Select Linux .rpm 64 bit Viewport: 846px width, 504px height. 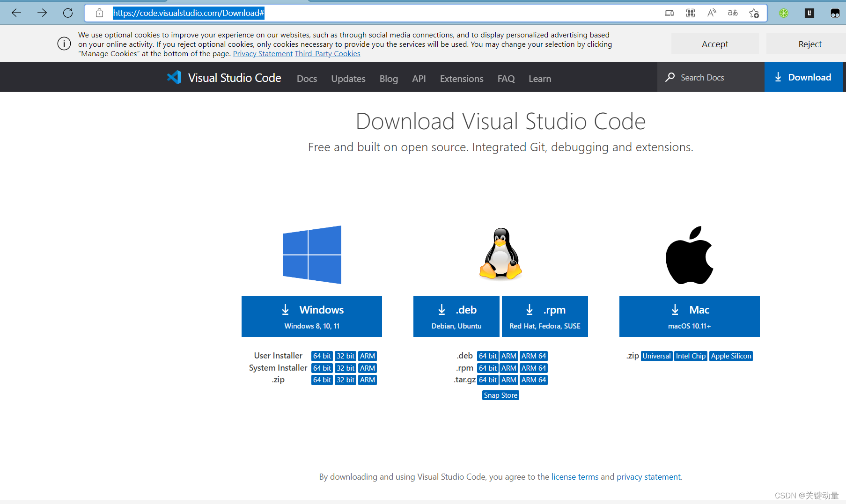(x=488, y=368)
